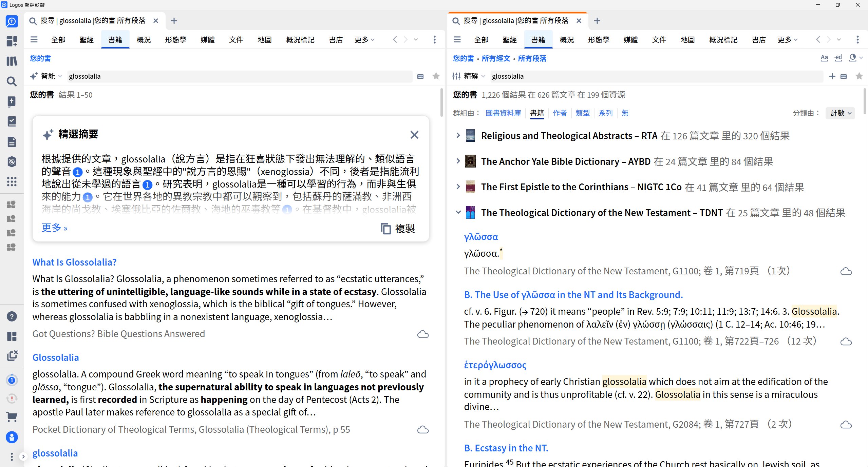868x467 pixels.
Task: Open the Tools grid of dots icon
Action: (x=12, y=181)
